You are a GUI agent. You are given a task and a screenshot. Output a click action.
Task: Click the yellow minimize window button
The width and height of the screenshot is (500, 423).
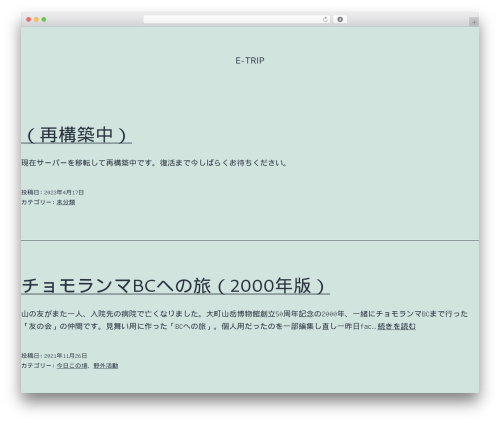click(36, 20)
